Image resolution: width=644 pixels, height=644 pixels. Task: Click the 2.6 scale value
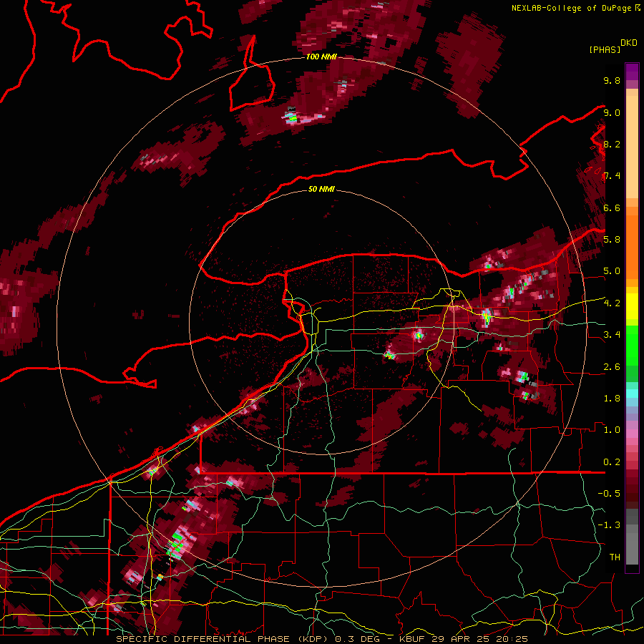tap(612, 367)
